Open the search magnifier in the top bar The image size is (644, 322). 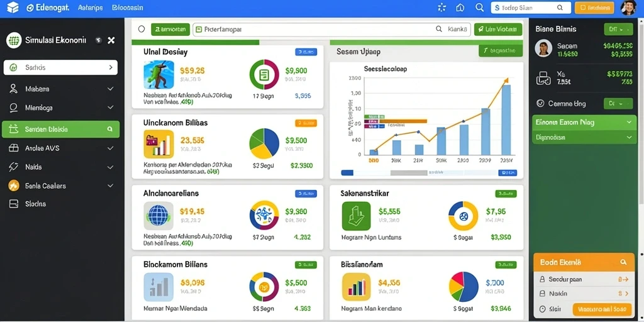coord(479,8)
